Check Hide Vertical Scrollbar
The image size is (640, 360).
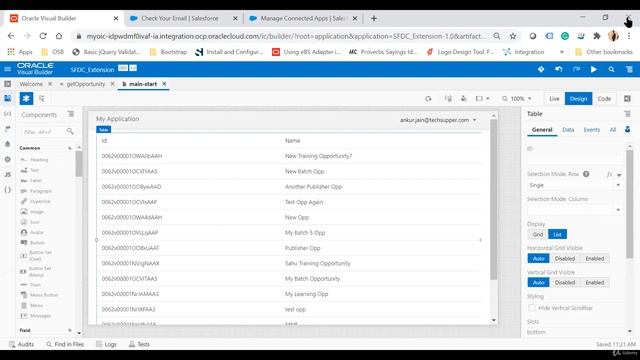point(531,308)
